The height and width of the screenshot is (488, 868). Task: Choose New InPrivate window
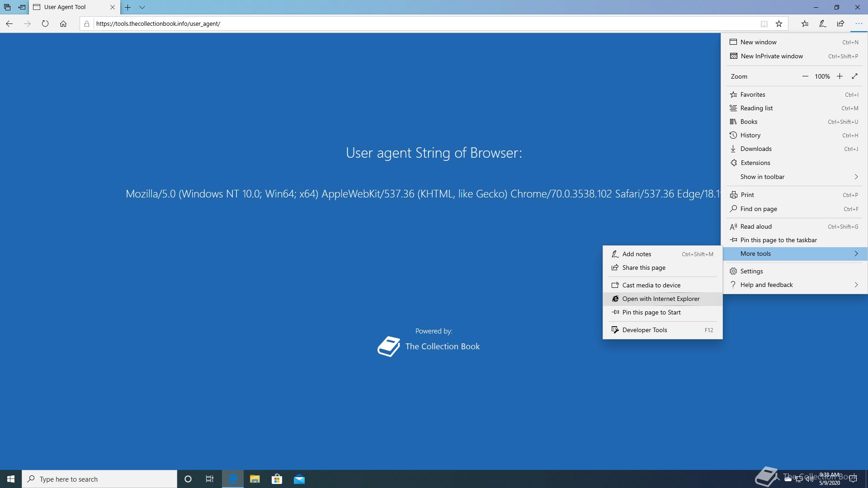pyautogui.click(x=772, y=56)
